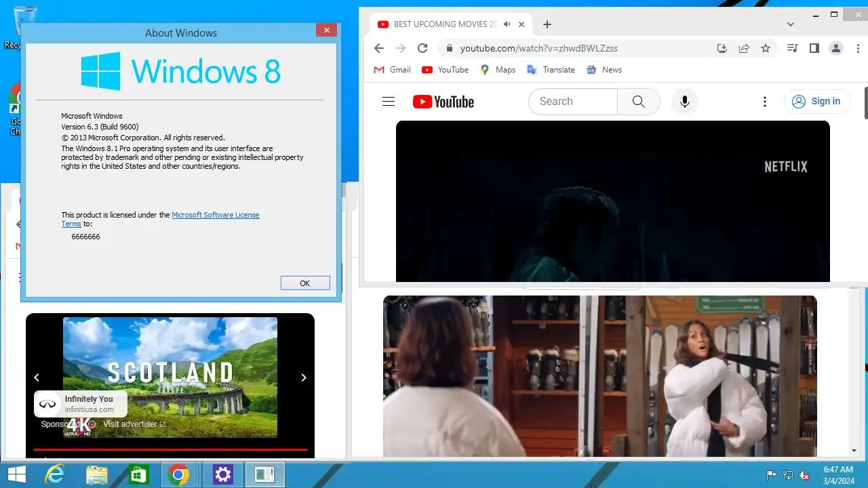Open Internet Explorer from the taskbar
The height and width of the screenshot is (488, 868).
[x=54, y=474]
